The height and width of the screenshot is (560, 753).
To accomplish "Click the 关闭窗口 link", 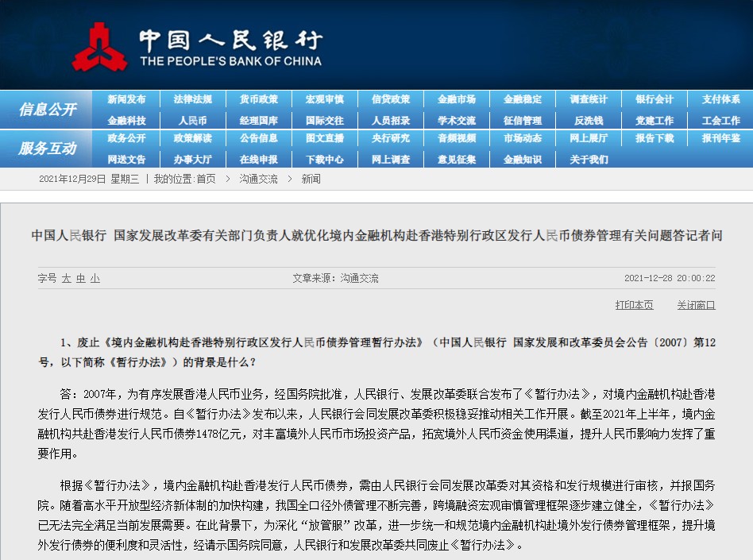I will (697, 305).
